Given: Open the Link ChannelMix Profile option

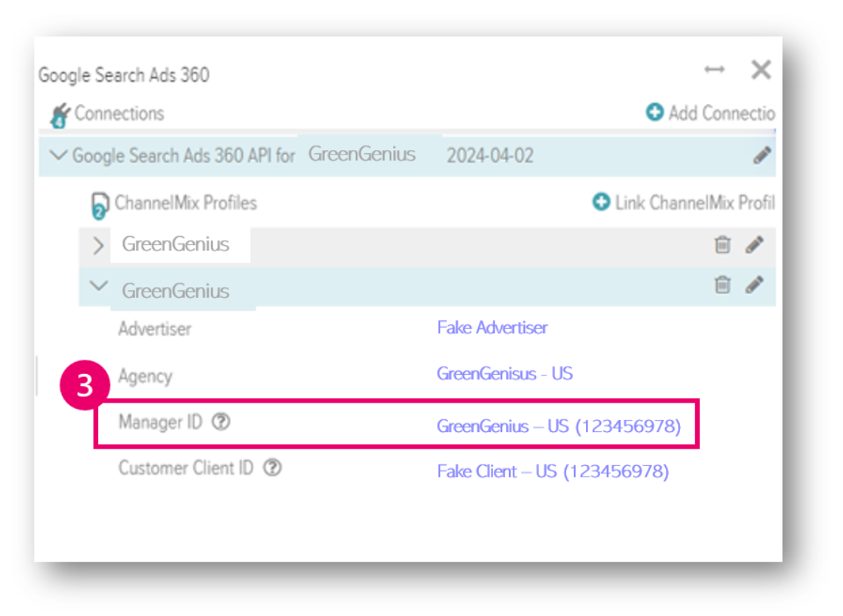Looking at the screenshot, I should click(684, 203).
